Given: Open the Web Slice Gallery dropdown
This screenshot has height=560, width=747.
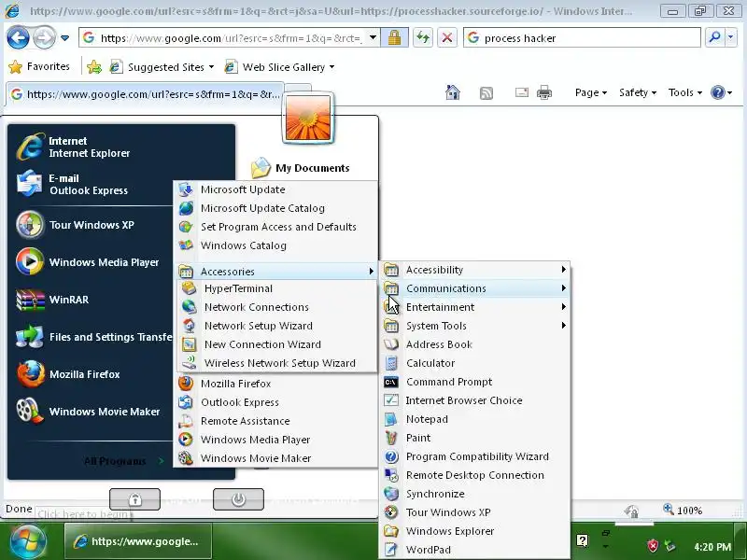Looking at the screenshot, I should tap(279, 67).
